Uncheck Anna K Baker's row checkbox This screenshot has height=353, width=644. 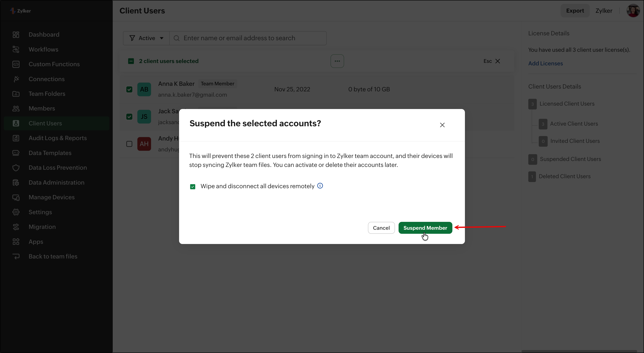coord(129,89)
